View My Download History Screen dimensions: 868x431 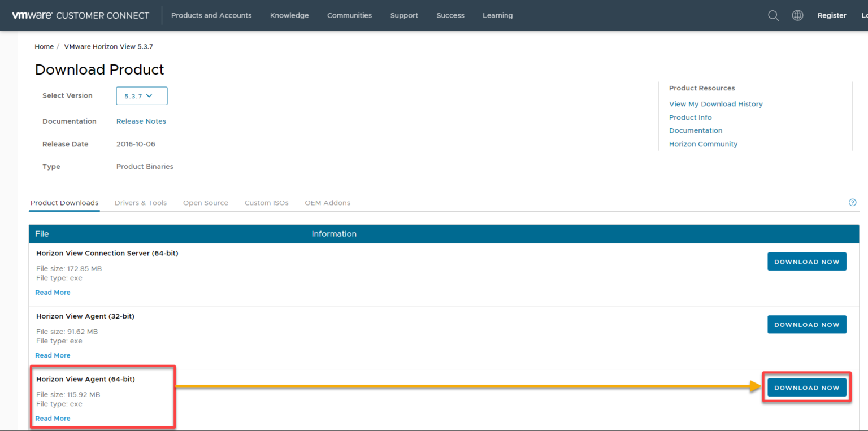(x=715, y=104)
